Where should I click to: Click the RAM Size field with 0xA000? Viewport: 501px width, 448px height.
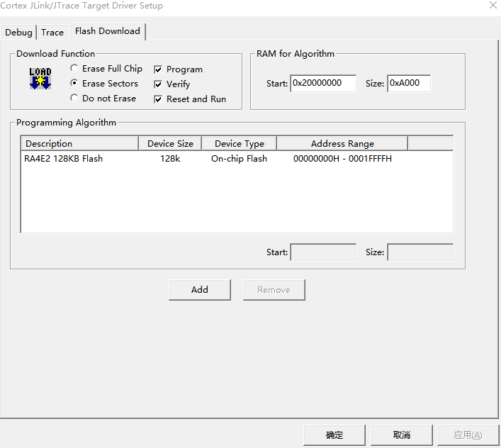(x=409, y=84)
